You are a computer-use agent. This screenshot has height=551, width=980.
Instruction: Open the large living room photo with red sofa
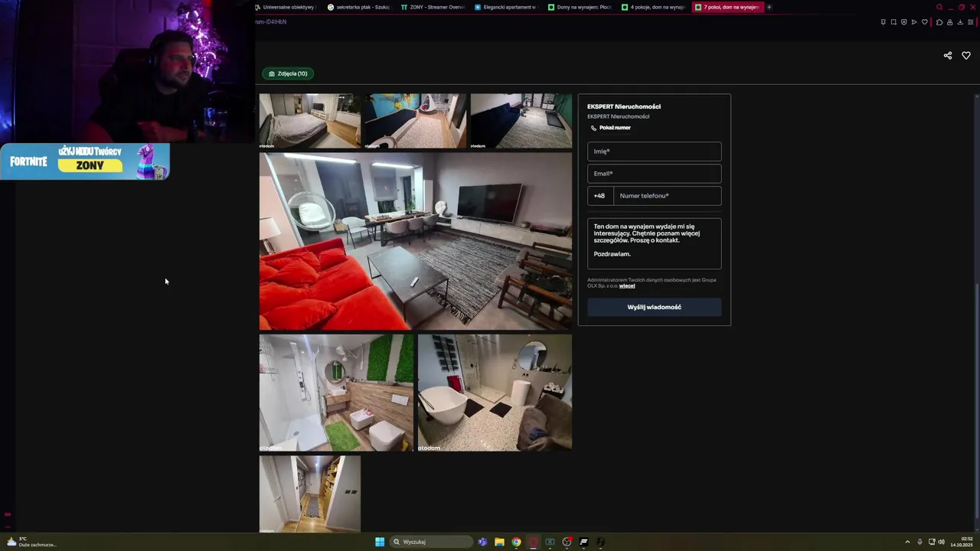click(x=416, y=241)
